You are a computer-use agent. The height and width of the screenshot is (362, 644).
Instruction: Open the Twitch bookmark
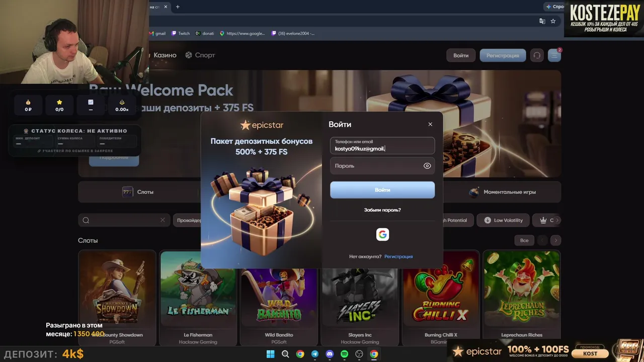pos(181,34)
